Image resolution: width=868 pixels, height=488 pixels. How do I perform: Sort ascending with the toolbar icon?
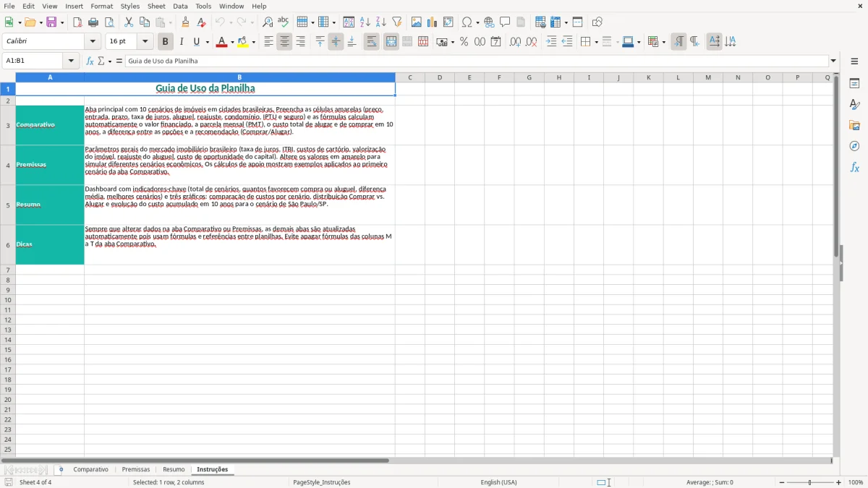tap(365, 22)
